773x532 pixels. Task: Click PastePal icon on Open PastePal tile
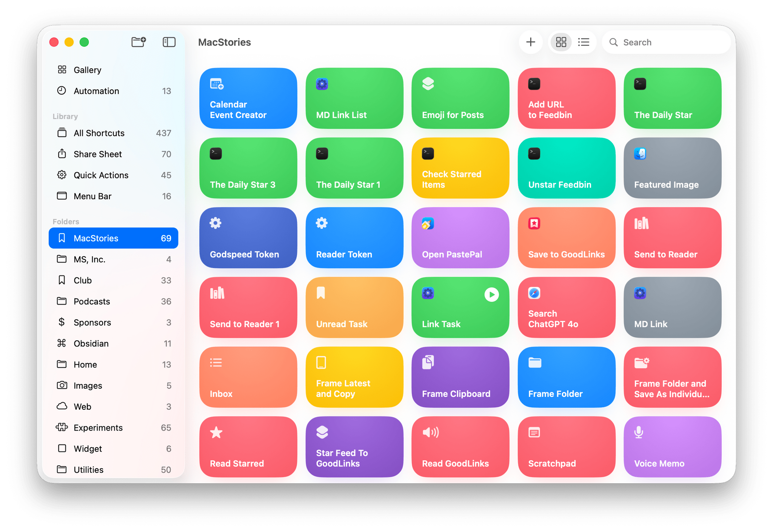coord(428,223)
